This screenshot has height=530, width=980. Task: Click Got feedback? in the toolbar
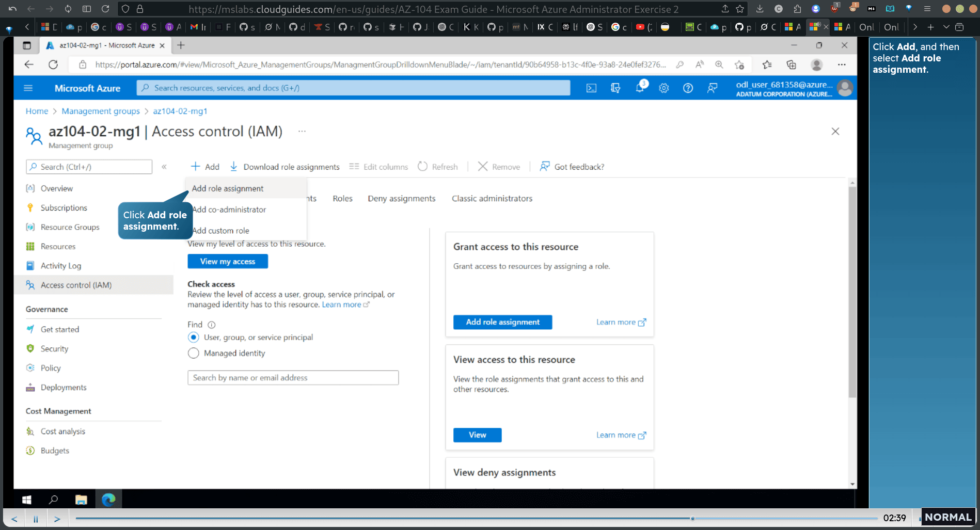coord(572,167)
